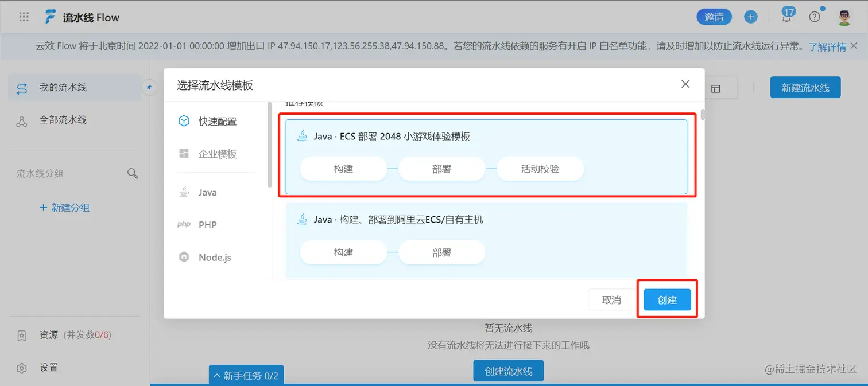Click the PHP category icon
This screenshot has height=386, width=868.
point(184,224)
